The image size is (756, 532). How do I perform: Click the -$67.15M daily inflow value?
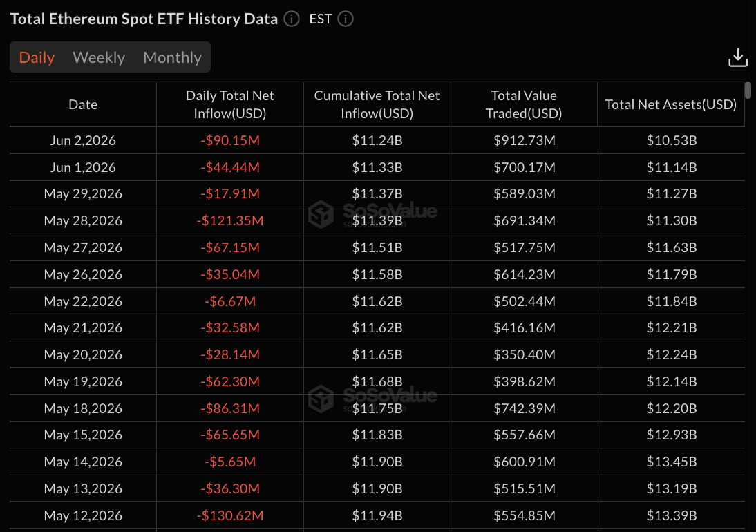coord(230,247)
